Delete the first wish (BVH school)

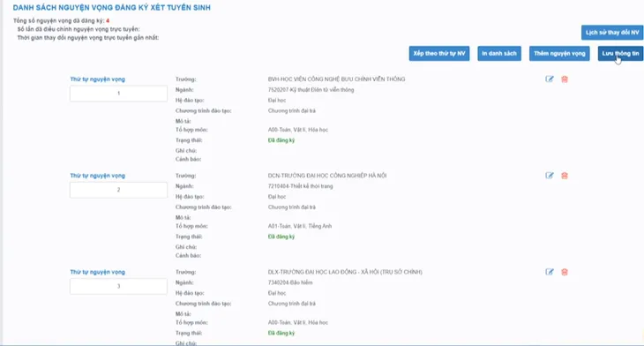pyautogui.click(x=565, y=79)
